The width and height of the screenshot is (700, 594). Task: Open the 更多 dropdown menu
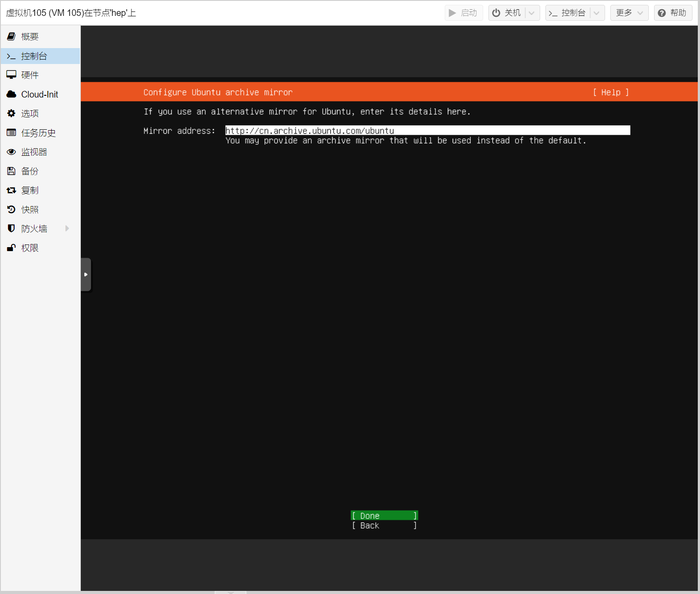(x=629, y=13)
